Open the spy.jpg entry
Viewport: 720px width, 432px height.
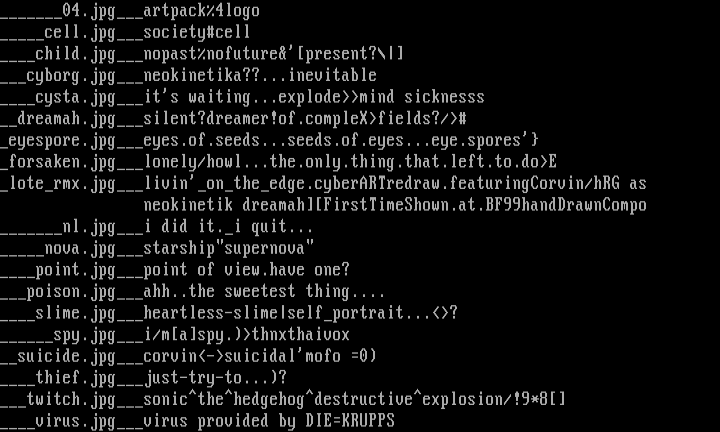tap(85, 335)
